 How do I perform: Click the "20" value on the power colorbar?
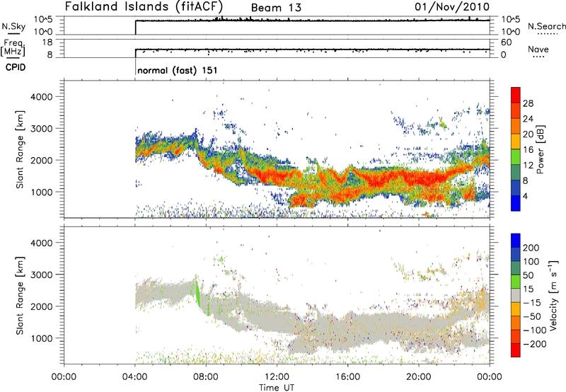coord(528,134)
